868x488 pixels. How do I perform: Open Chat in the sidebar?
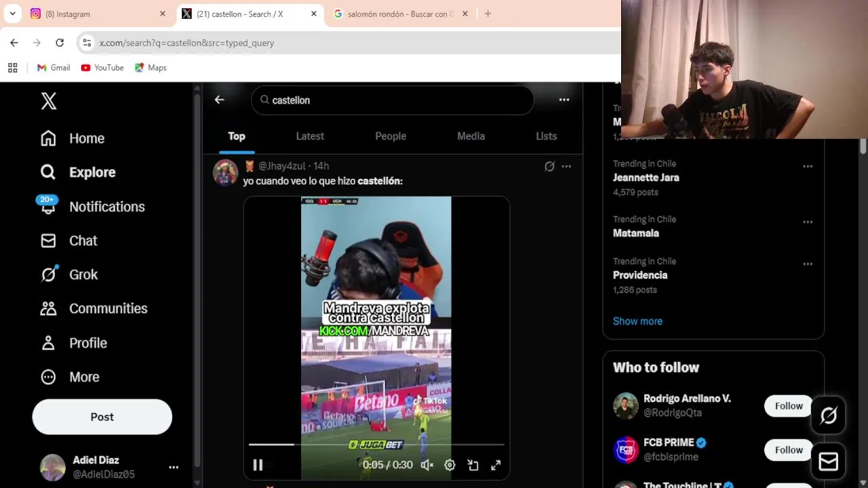click(x=68, y=241)
